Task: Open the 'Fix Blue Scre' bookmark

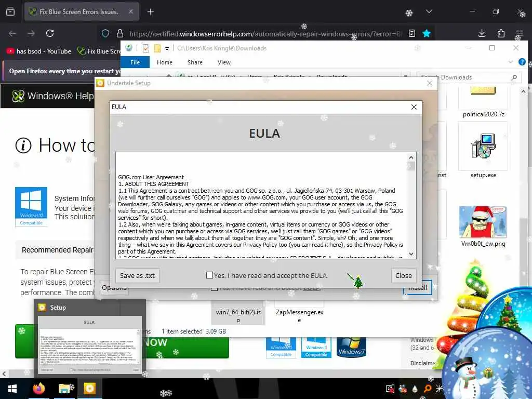Action: pos(99,51)
